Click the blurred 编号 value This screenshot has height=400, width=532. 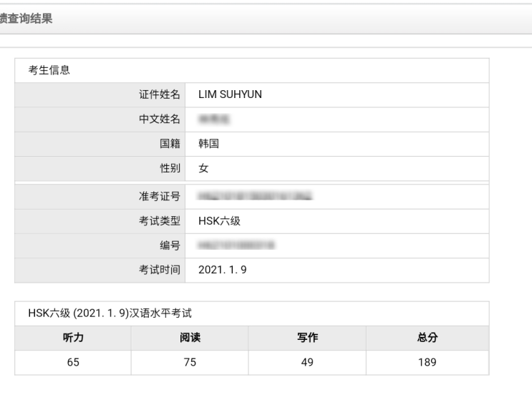coord(236,245)
